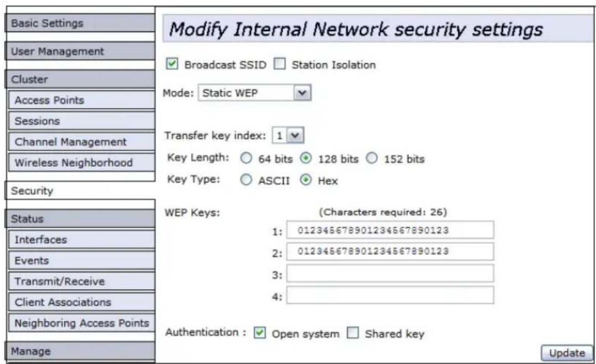Click the Update button
Image resolution: width=596 pixels, height=364 pixels.
coord(567,353)
